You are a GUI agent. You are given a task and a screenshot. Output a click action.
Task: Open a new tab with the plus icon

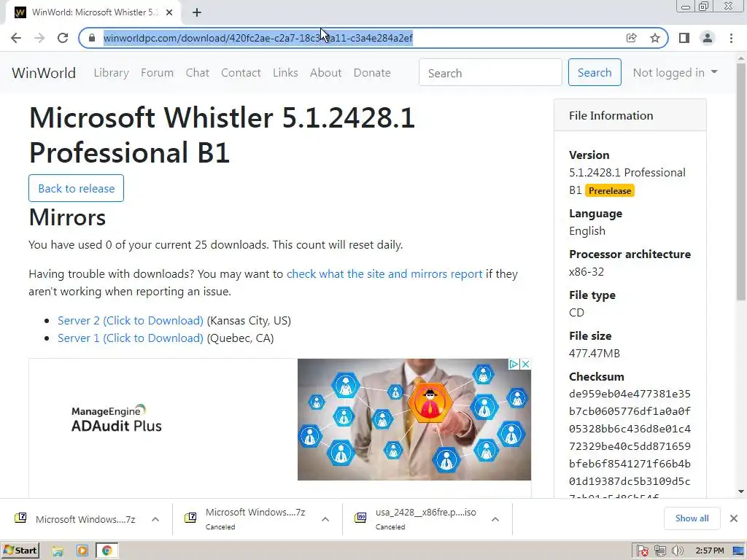click(197, 12)
